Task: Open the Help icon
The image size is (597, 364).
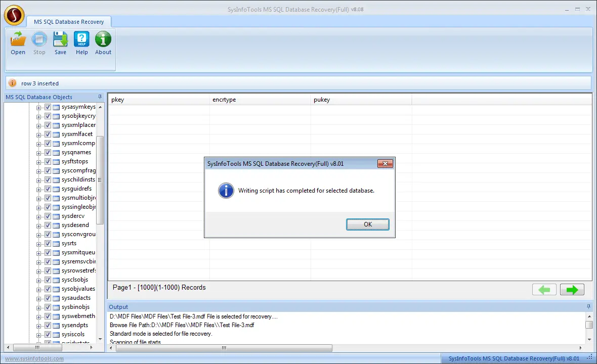Action: [81, 39]
